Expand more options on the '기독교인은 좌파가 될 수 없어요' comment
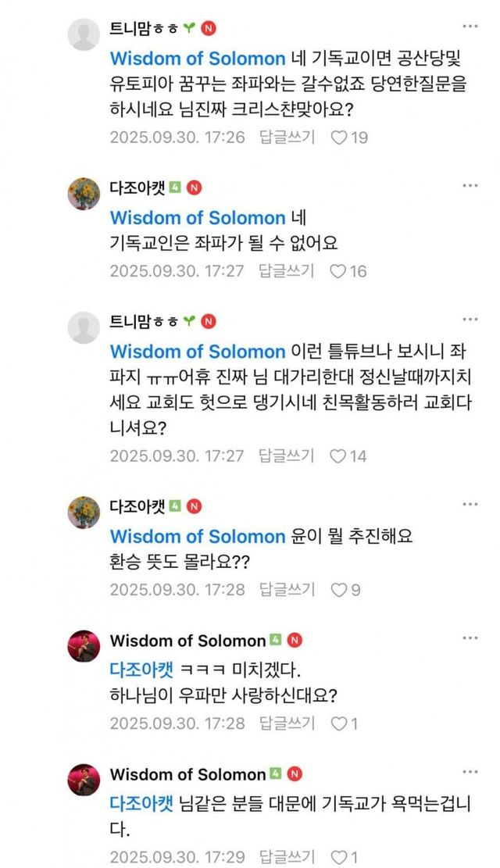The height and width of the screenshot is (868, 500). pyautogui.click(x=470, y=185)
